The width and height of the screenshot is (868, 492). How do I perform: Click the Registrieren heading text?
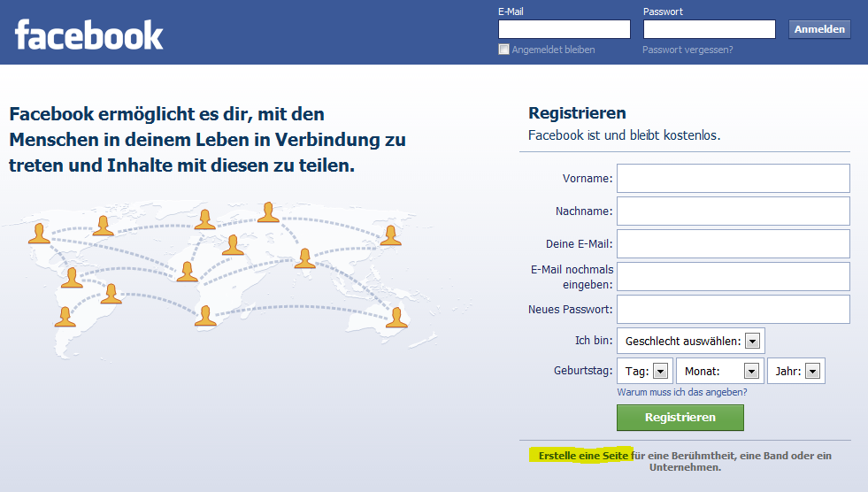pyautogui.click(x=578, y=113)
